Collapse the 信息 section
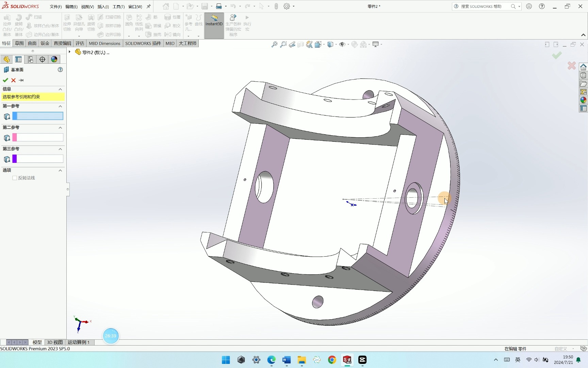The height and width of the screenshot is (368, 588). 60,89
